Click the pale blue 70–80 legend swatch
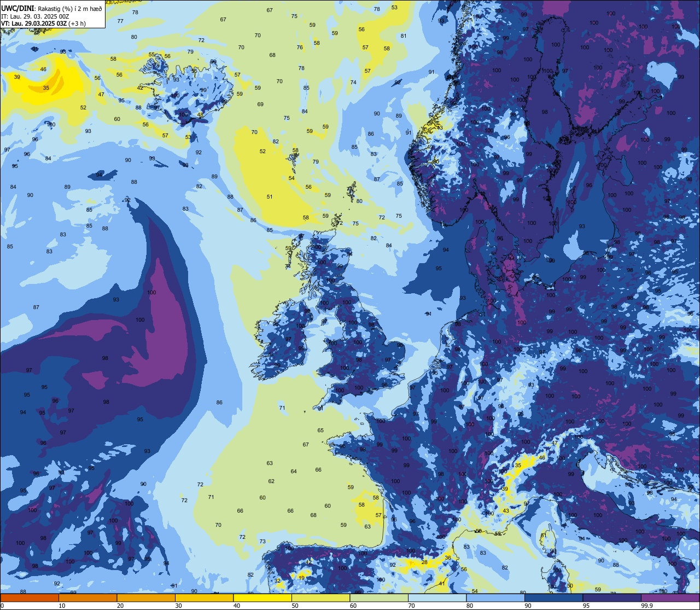Screen dimensions: 700x610 click(x=437, y=597)
